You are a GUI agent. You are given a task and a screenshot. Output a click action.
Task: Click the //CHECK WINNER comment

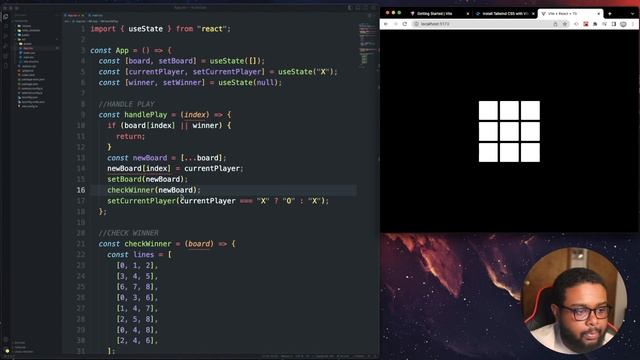coord(129,233)
